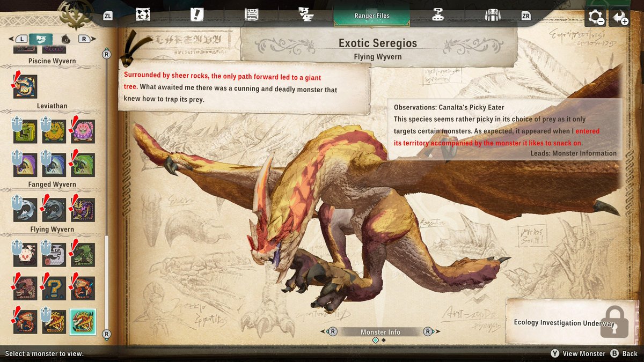Select the unknown question-mark monster icon
Viewport: 644px width, 362px height.
[54, 288]
